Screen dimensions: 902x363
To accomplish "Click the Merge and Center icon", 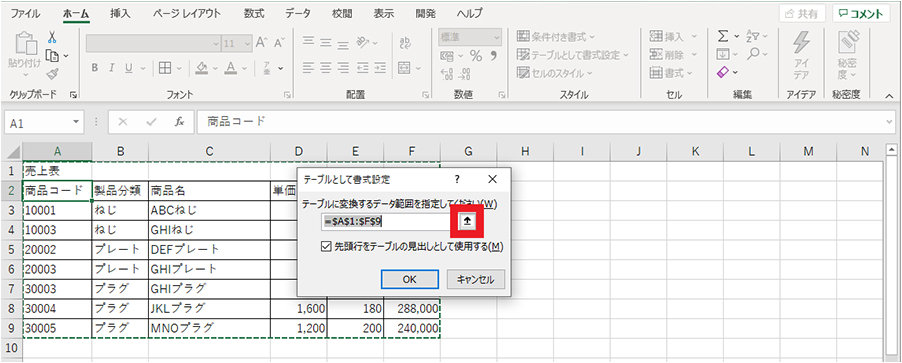I will (404, 68).
